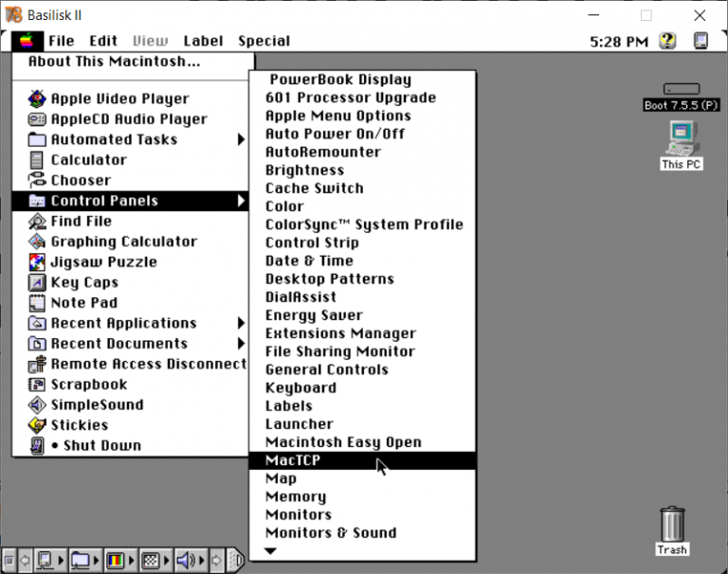
Task: Collapse the Control Strip using its end tab
Action: (235, 561)
